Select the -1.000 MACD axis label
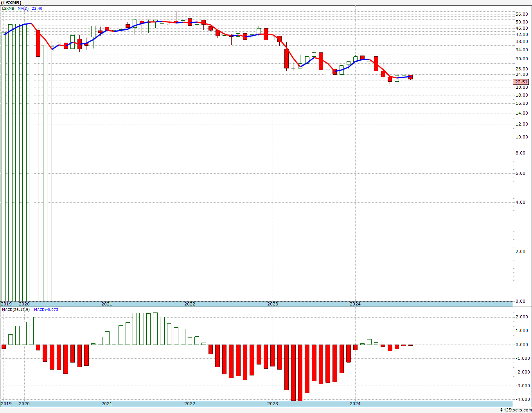This screenshot has width=532, height=413. click(x=522, y=358)
